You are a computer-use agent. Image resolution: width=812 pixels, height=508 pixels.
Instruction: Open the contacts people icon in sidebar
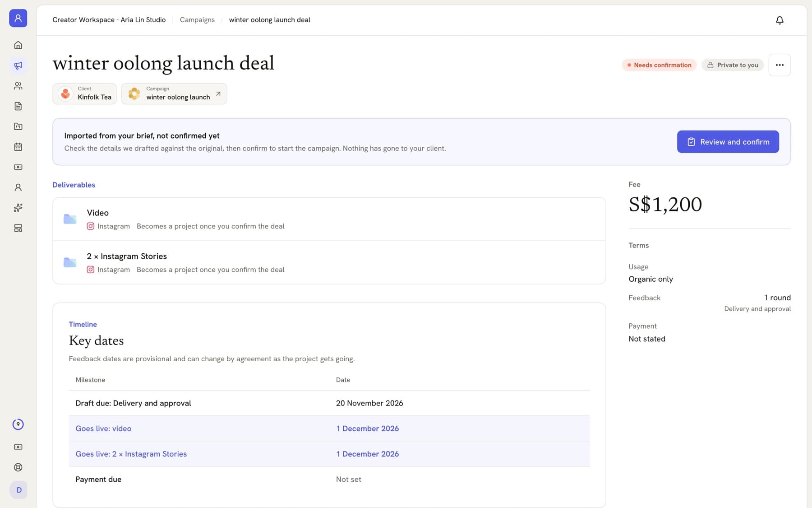tap(18, 86)
